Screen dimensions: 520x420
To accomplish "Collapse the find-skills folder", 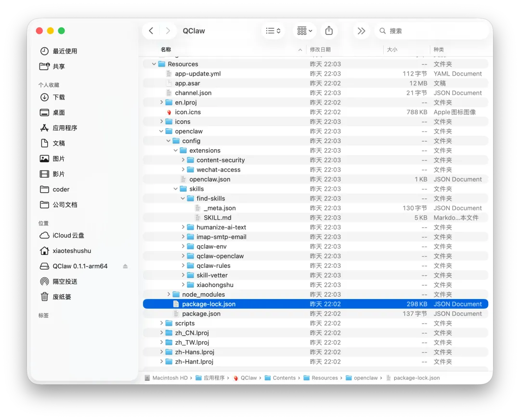I will (x=183, y=198).
